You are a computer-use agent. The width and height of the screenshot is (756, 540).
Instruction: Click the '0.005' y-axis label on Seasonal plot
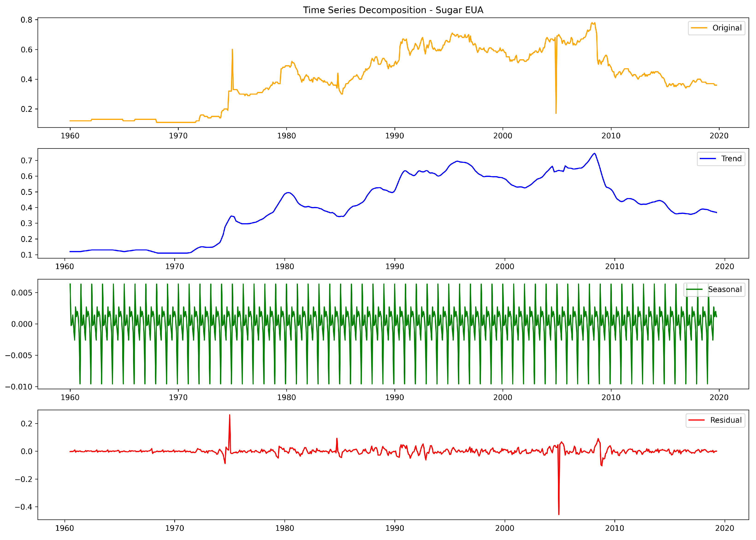[x=22, y=293]
